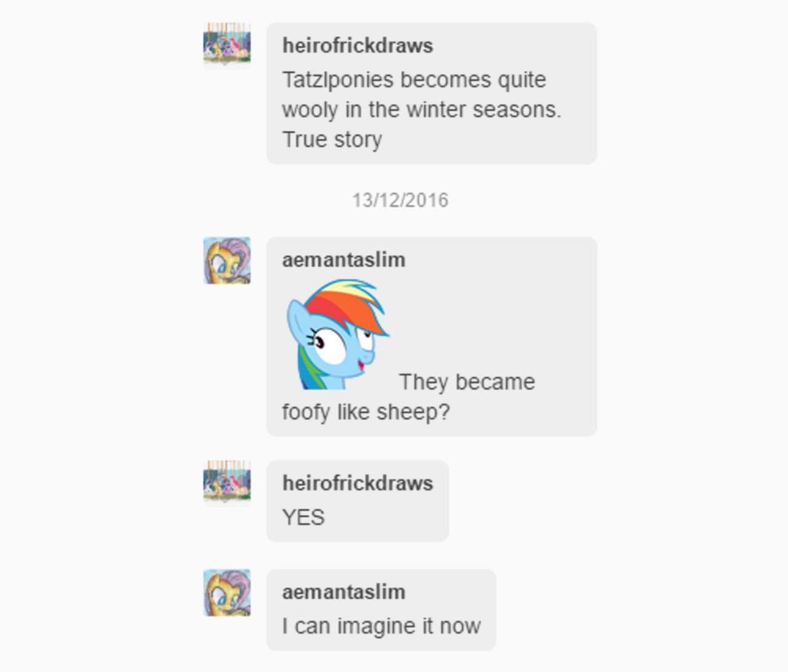Select heirofrickdraws username above Tatzlponies message
This screenshot has height=672, width=788.
point(358,46)
